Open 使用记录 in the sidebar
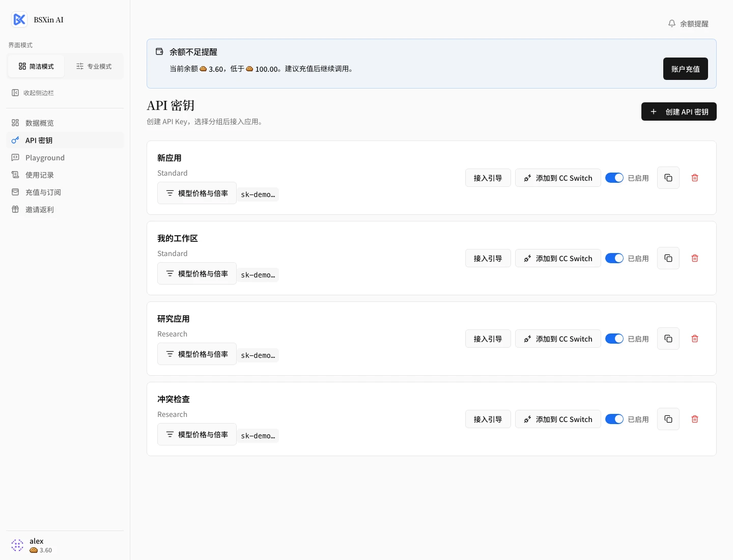 tap(65, 175)
